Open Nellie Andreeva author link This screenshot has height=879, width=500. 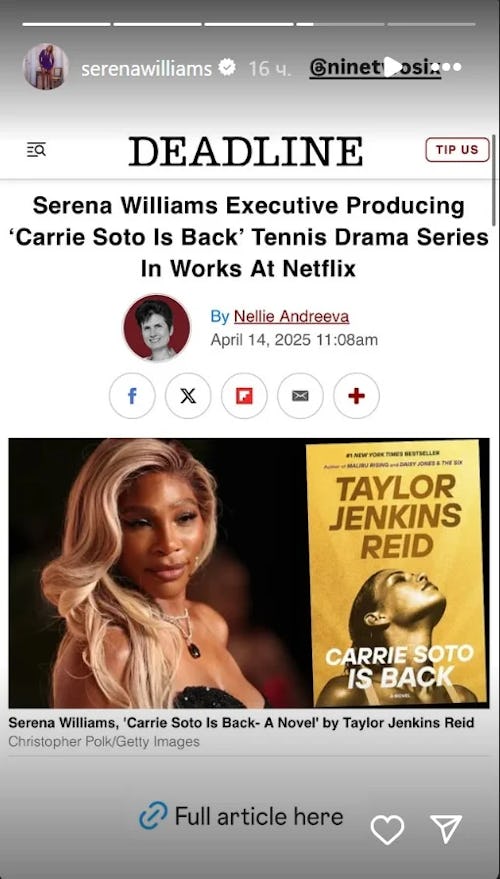[291, 317]
